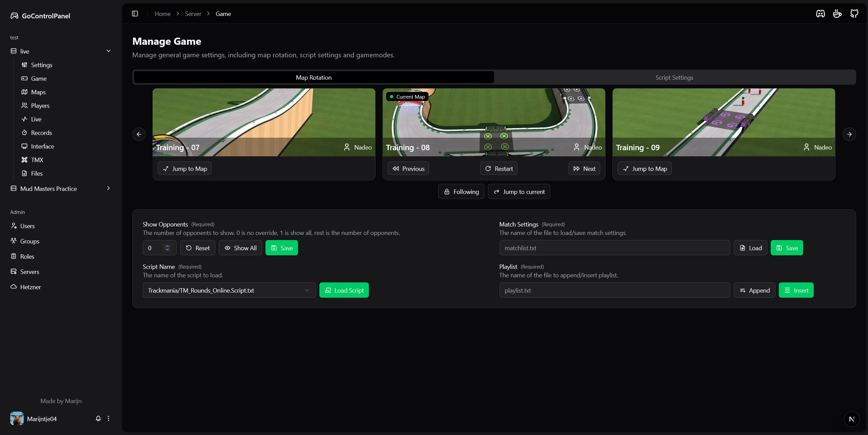868x435 pixels.
Task: Open TMX in the sidebar
Action: tap(37, 160)
